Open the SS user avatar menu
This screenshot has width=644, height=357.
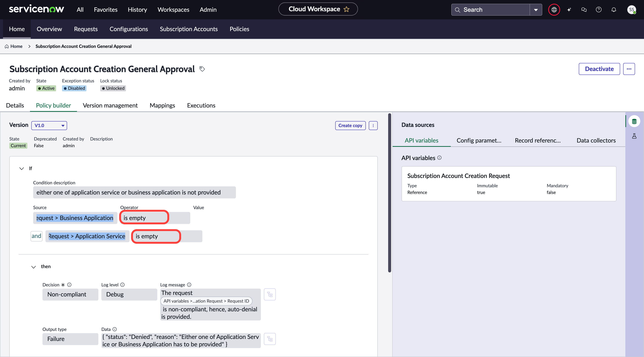pos(632,10)
